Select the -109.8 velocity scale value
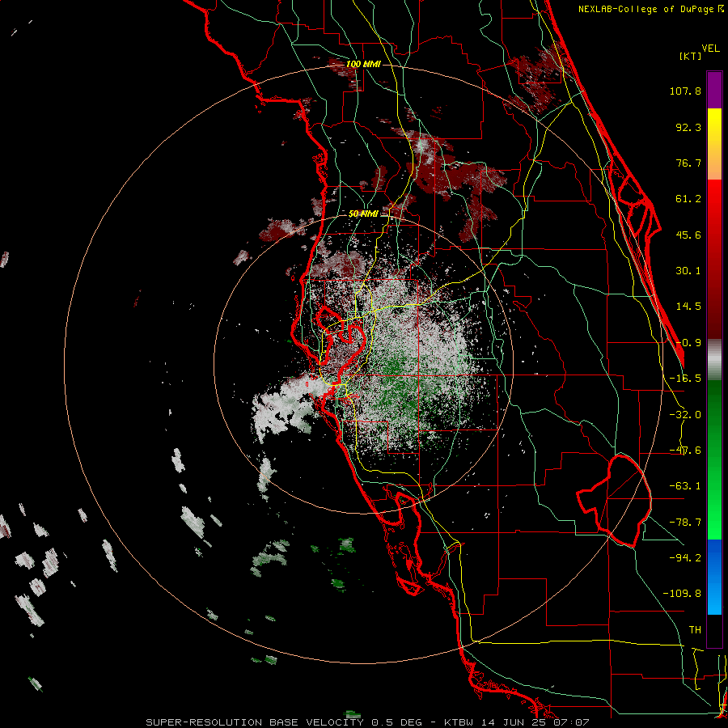 pyautogui.click(x=682, y=594)
